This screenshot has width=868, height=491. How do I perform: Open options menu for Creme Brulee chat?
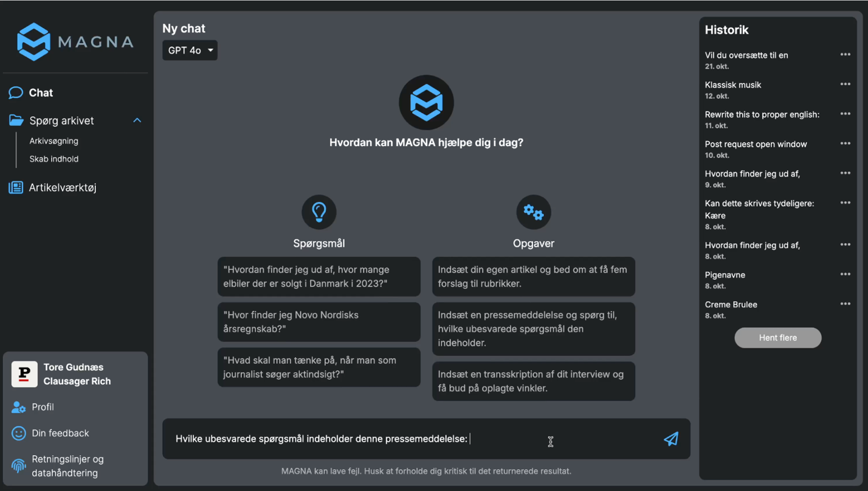pos(845,304)
